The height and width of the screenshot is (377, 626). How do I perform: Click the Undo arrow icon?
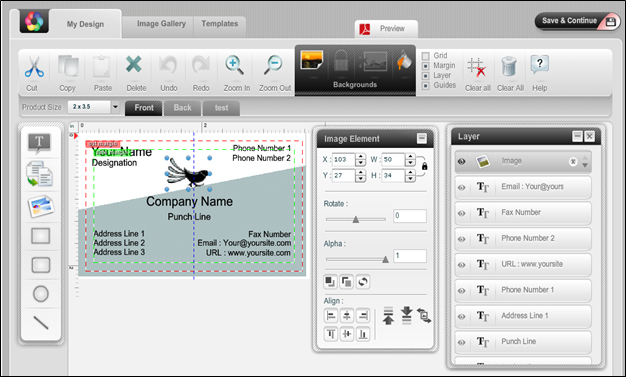168,65
